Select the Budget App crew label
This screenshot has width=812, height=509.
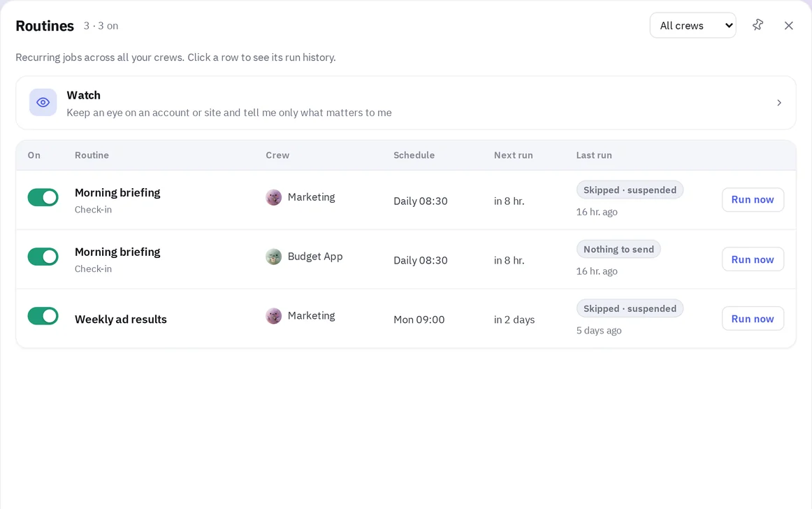point(315,257)
